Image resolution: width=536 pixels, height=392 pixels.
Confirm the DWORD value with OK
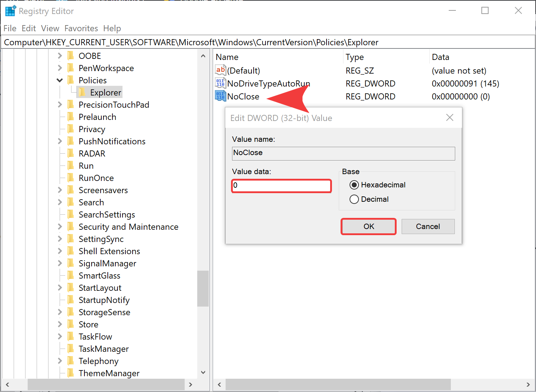369,227
